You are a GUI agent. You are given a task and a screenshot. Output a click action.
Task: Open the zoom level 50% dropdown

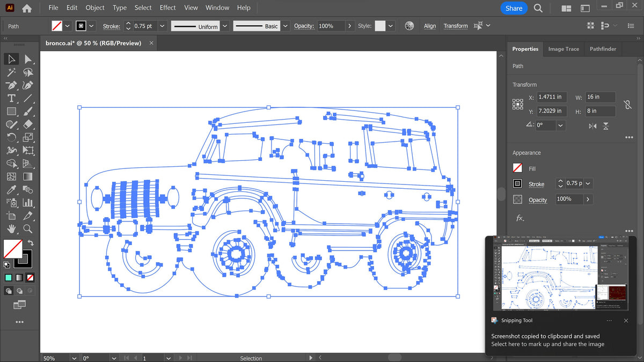74,358
